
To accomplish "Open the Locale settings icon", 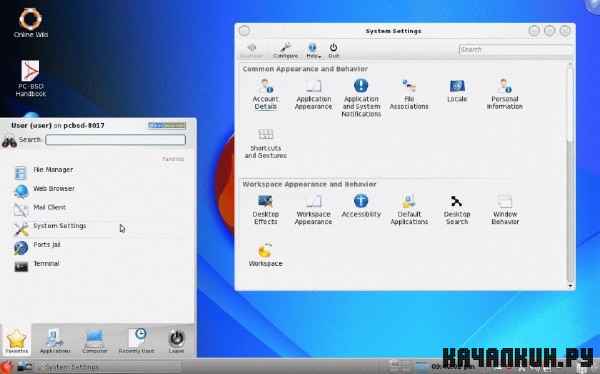I will (457, 91).
